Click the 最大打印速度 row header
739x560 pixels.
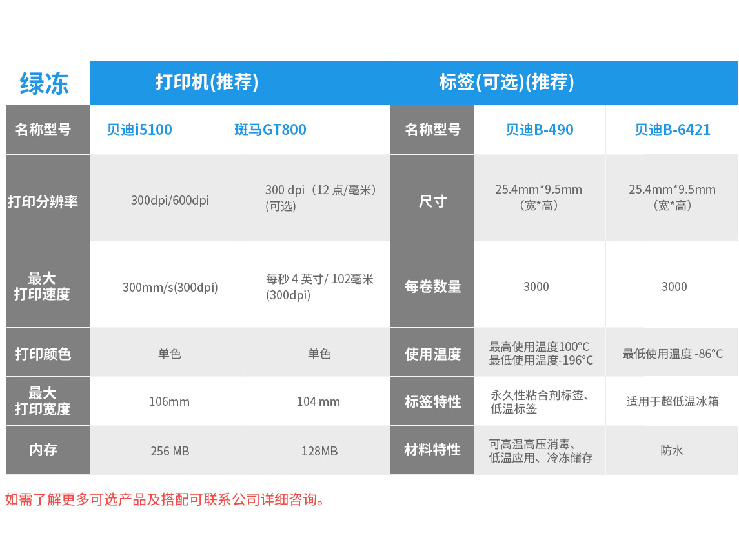tap(48, 284)
